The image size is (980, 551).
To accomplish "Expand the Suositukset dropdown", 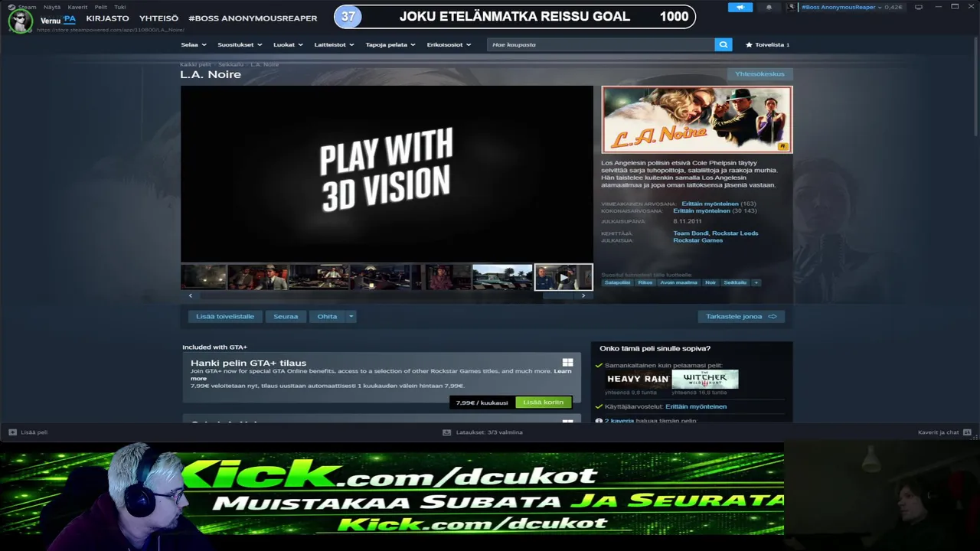I will tap(239, 44).
